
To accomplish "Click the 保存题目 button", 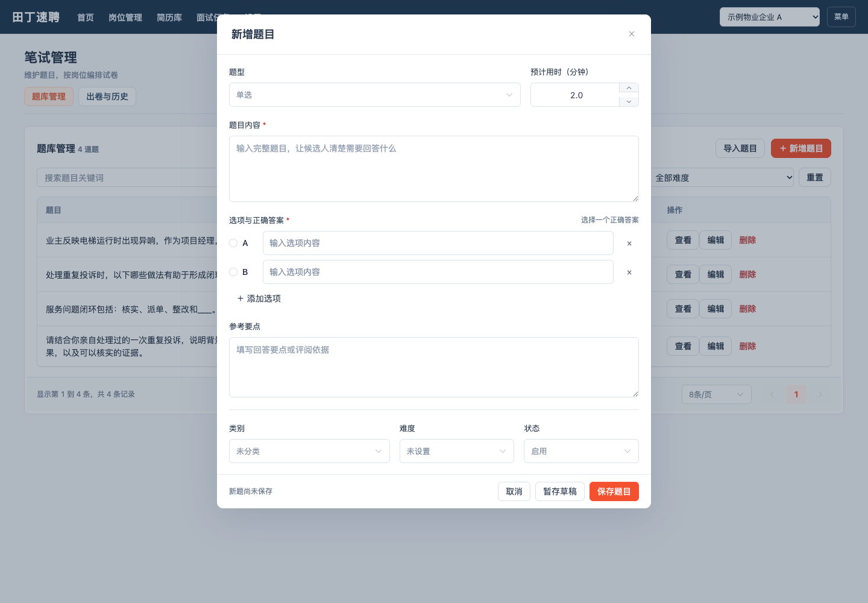I will (614, 491).
